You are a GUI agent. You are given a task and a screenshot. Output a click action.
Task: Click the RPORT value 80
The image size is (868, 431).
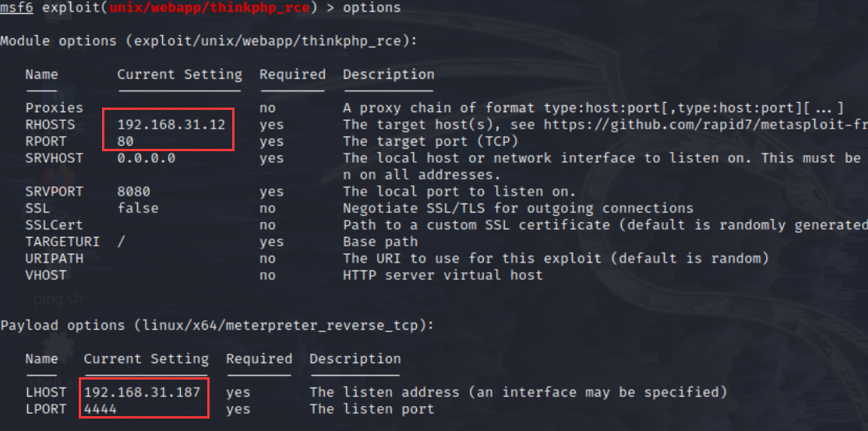(x=125, y=141)
